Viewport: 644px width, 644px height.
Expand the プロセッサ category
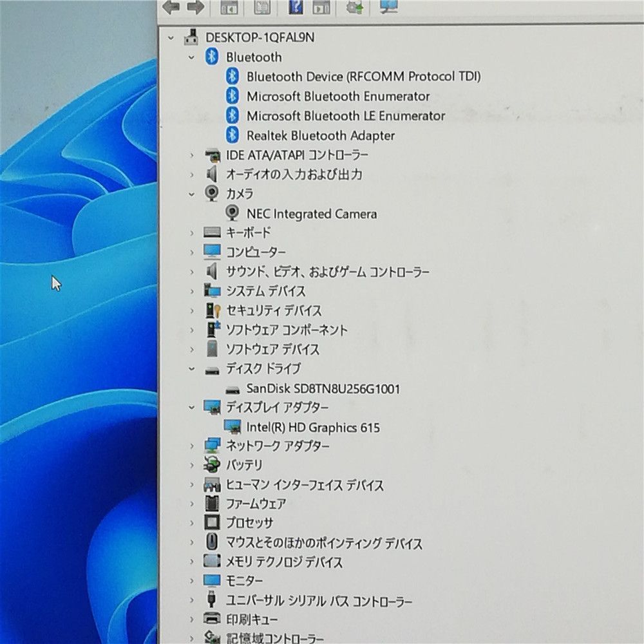click(x=191, y=523)
